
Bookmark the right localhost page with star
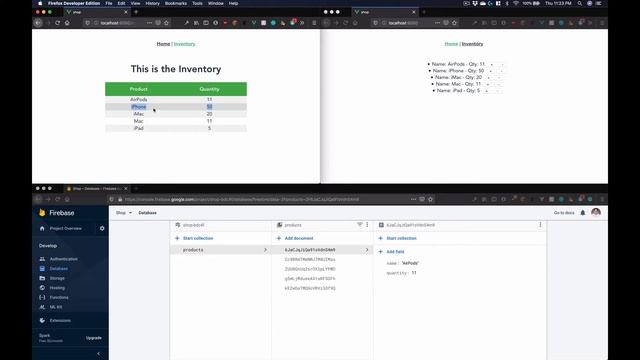(x=454, y=23)
